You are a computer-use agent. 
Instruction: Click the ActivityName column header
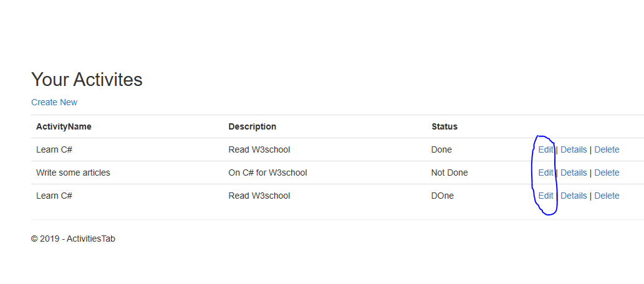point(64,127)
